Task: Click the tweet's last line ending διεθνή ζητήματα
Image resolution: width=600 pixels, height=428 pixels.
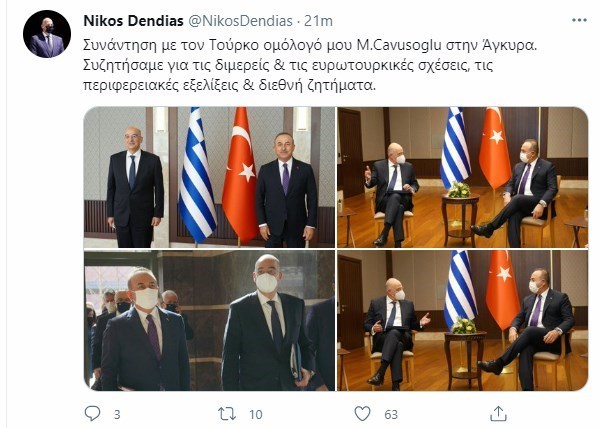Action: (230, 85)
